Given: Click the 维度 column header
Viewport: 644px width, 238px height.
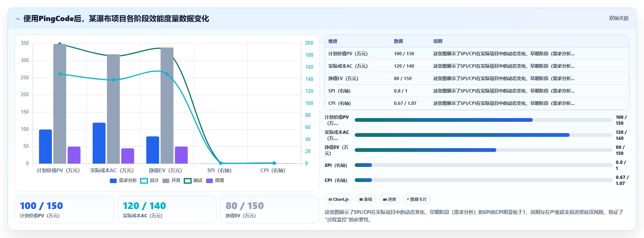Looking at the screenshot, I should pyautogui.click(x=333, y=41).
